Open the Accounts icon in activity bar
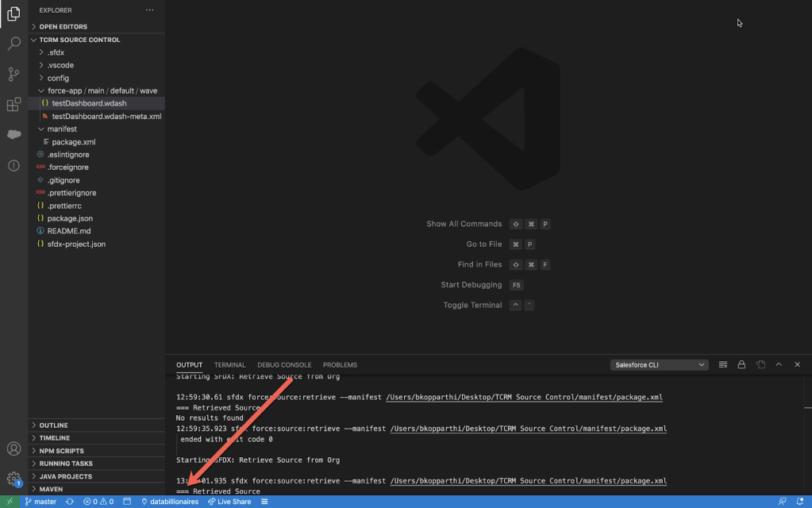 coord(13,449)
